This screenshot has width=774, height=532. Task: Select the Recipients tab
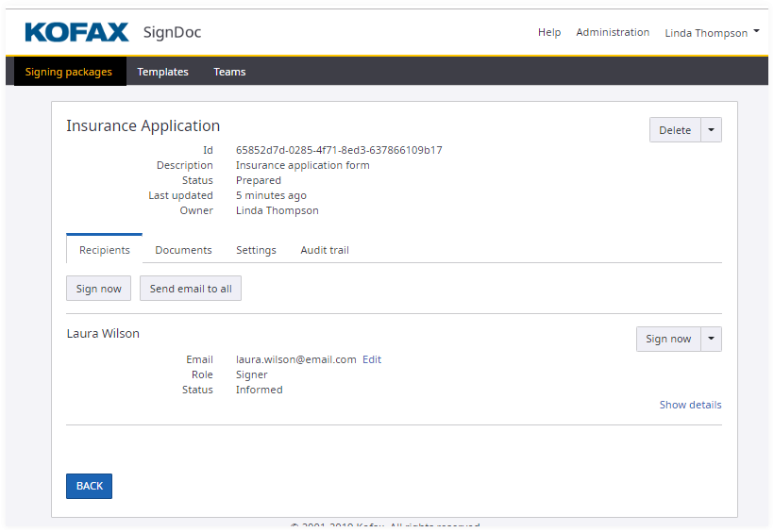[104, 250]
